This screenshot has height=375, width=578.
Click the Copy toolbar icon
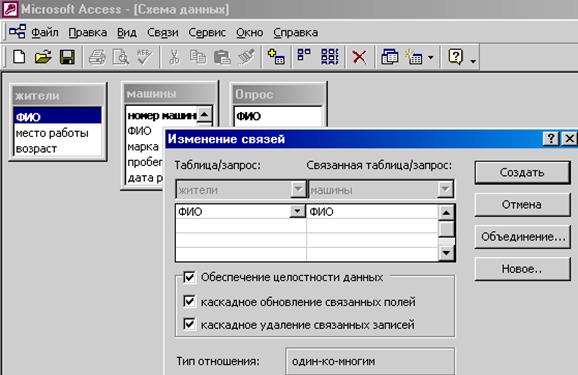coord(198,57)
